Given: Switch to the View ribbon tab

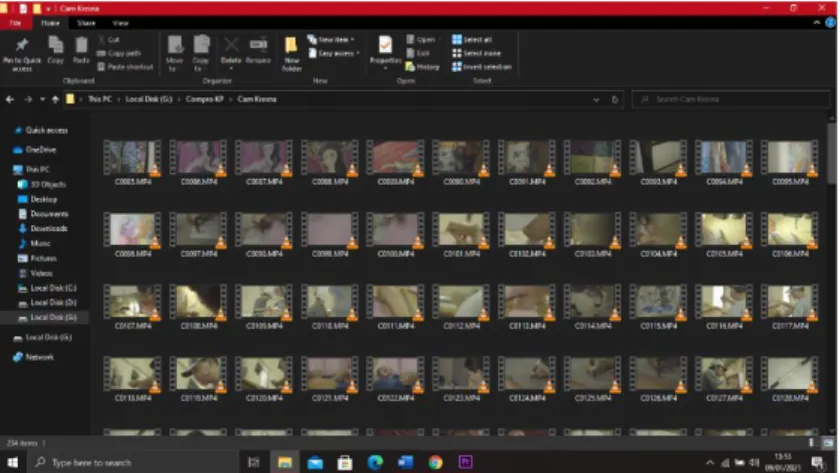Looking at the screenshot, I should point(121,23).
